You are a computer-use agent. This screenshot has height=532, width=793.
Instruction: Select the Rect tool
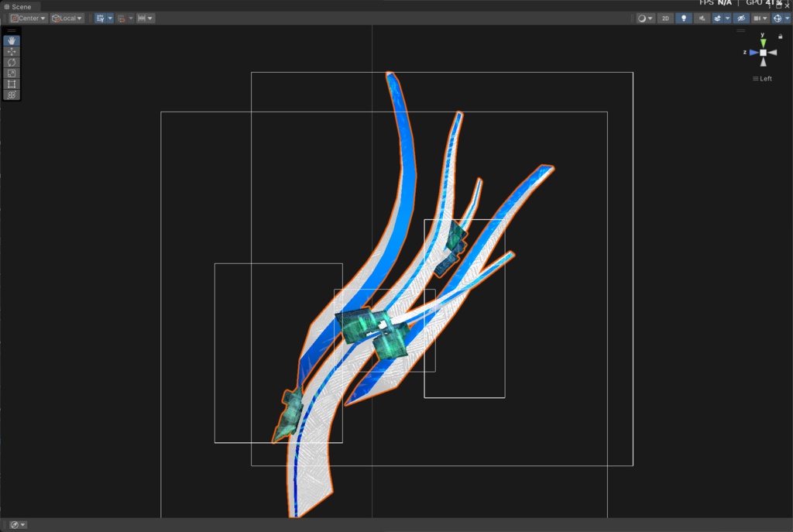coord(12,84)
